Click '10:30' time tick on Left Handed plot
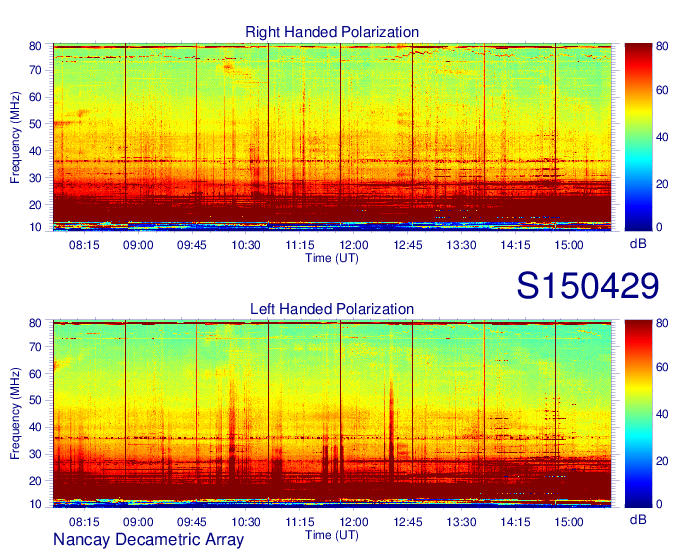680x552 pixels. (x=246, y=522)
